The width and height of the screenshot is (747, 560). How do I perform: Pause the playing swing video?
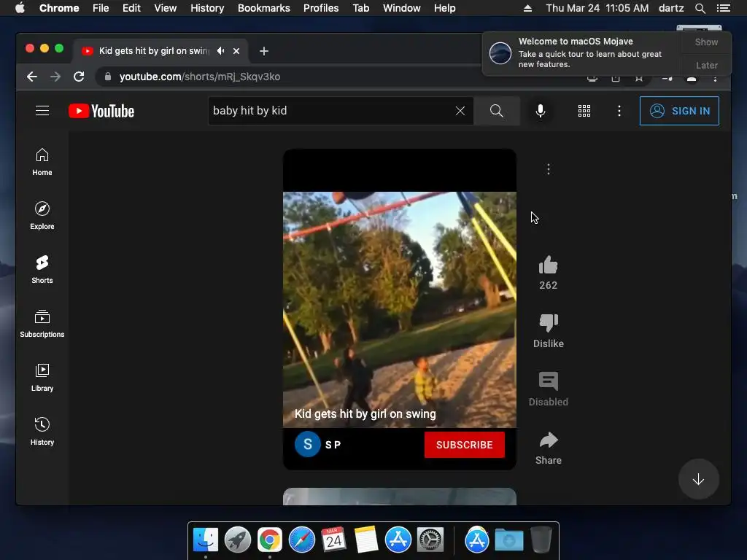400,309
